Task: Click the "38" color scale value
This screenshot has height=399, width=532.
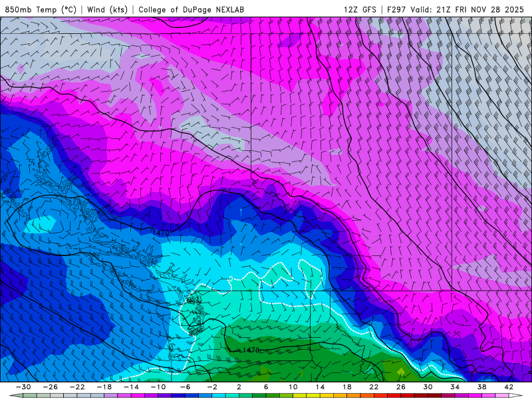Action: coord(481,387)
